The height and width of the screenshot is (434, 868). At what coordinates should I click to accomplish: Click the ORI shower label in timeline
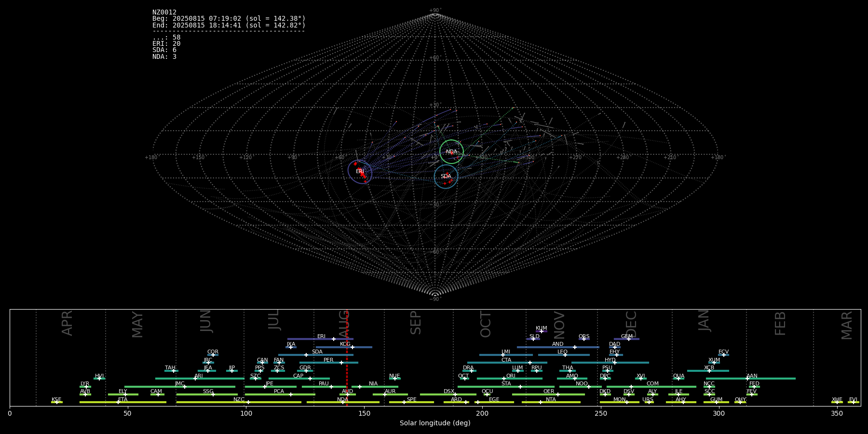click(511, 376)
